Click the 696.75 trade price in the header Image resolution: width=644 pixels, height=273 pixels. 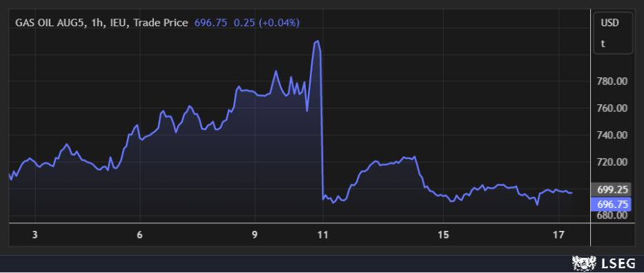[x=211, y=23]
